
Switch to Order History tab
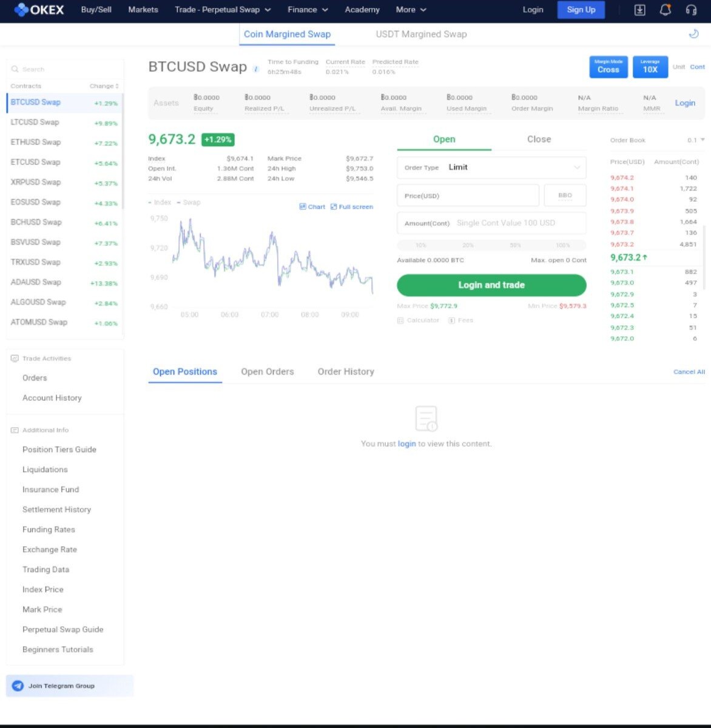point(346,371)
